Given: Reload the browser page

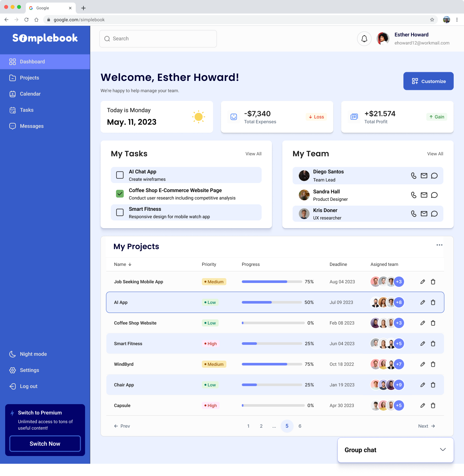Looking at the screenshot, I should pos(26,20).
